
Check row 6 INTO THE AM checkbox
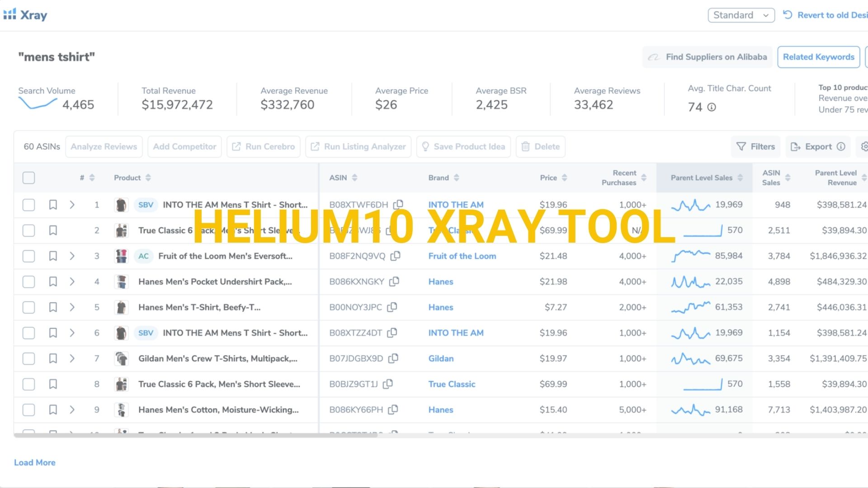[x=28, y=333]
